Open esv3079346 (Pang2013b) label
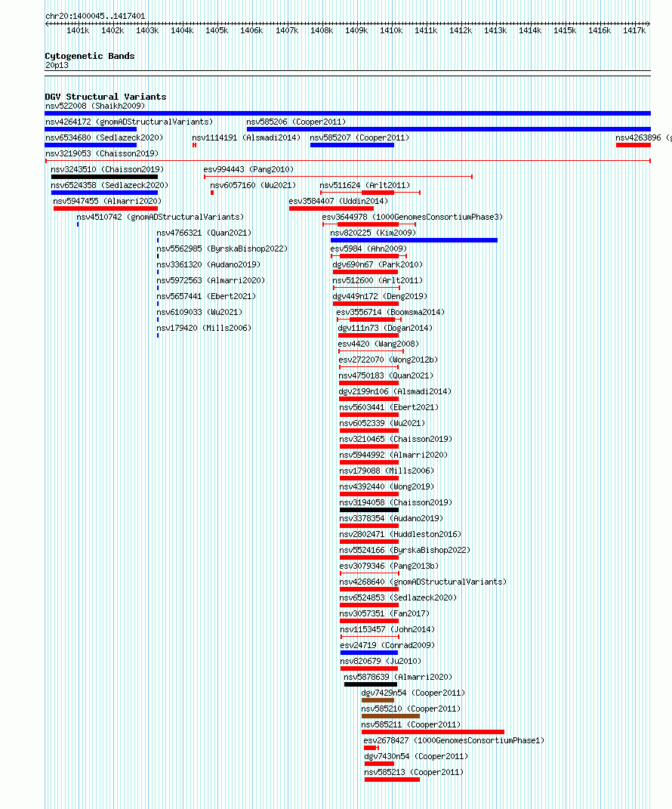 [x=389, y=566]
